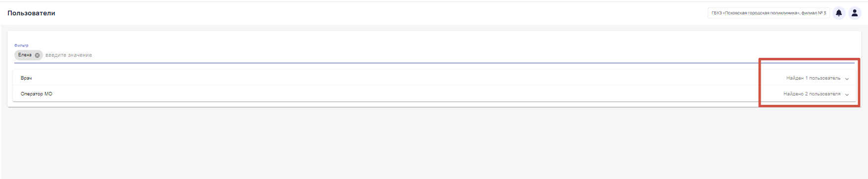
Task: Open the ГБУЗ Псковская городская поликлиника selector
Action: tap(769, 13)
